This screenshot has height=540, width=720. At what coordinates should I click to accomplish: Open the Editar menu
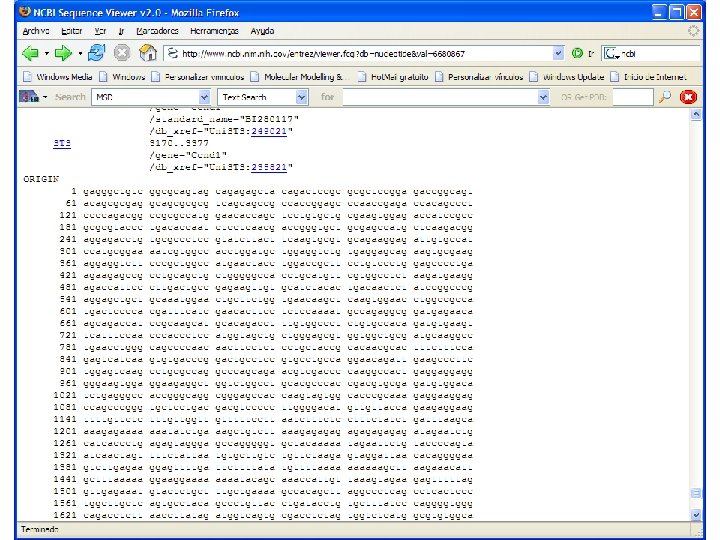pyautogui.click(x=72, y=31)
